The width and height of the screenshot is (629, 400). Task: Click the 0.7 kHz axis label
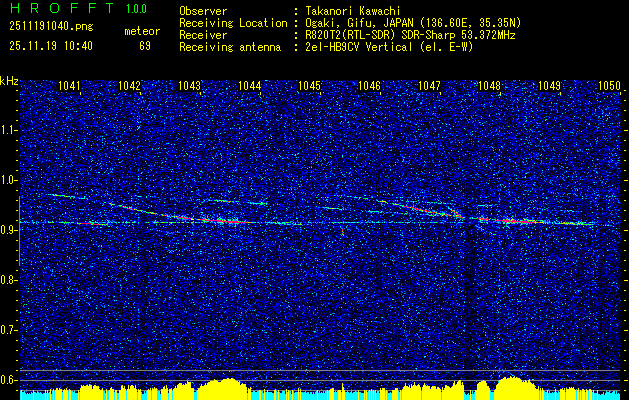(8, 330)
